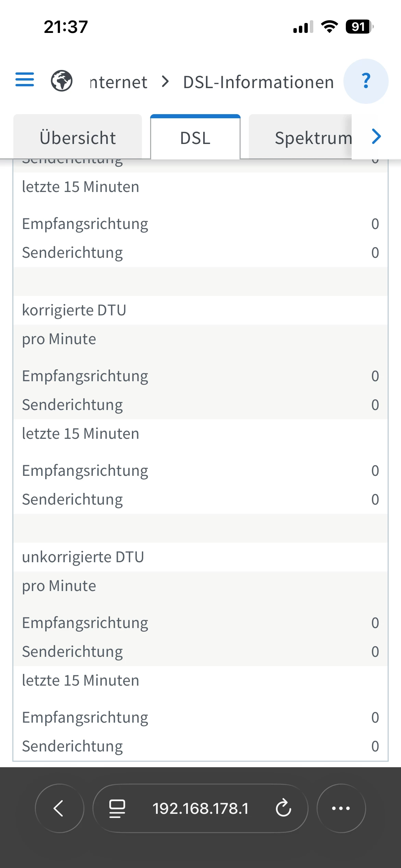Tap the unkorrigierte DTU section heading
This screenshot has width=401, height=868.
[83, 557]
